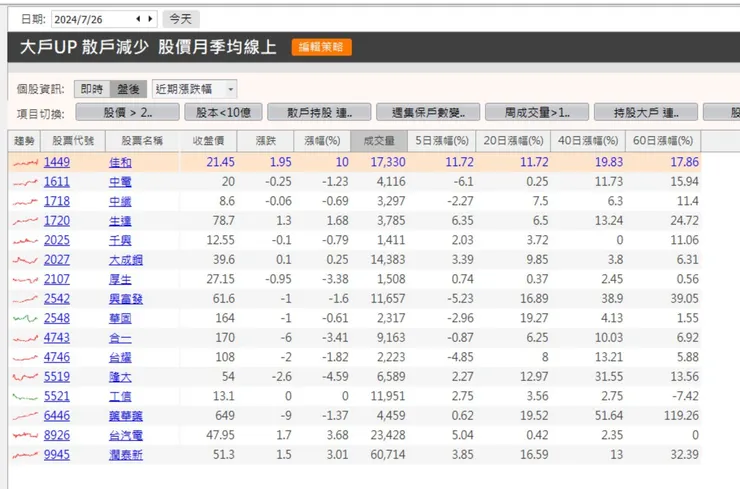
Task: Sort by the 股票名稱 column header
Action: [142, 141]
